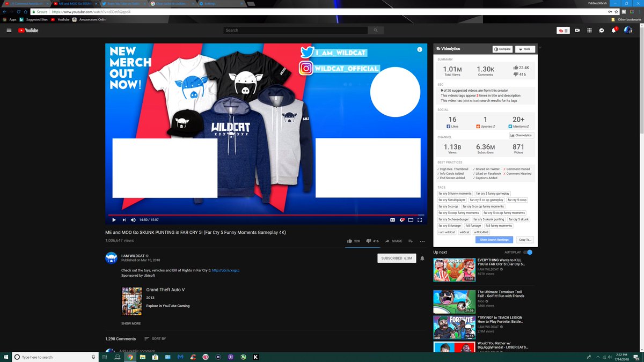Toggle channel notification bell beside Subscribed

[422, 258]
